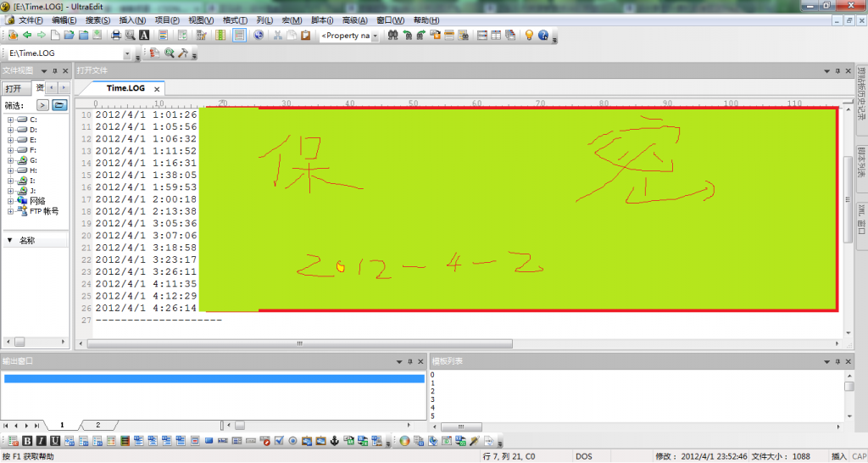Screen dimensions: 868x463
Task: Open a file with the folder icon
Action: (x=69, y=35)
